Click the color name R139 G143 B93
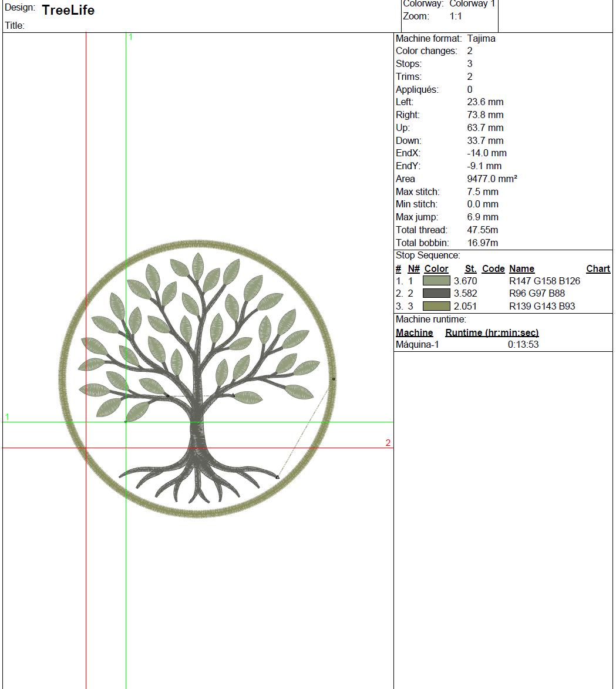Viewport: 616px width, 689px height. 542,306
